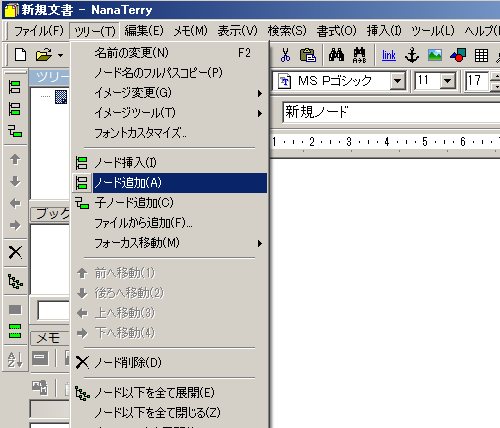500x428 pixels.
Task: Click the A-Z sort sidebar icon
Action: pos(15,359)
